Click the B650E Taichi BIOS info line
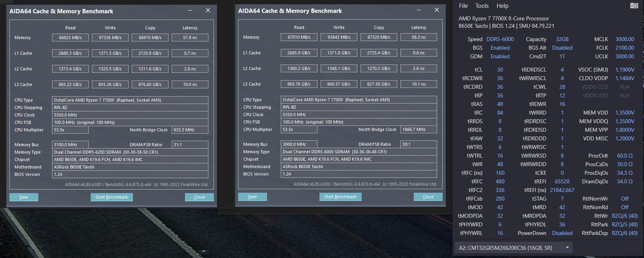The image size is (644, 258). tap(506, 26)
